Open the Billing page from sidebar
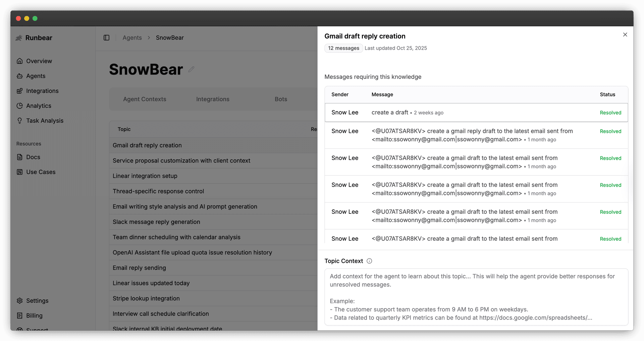644x341 pixels. [x=34, y=316]
